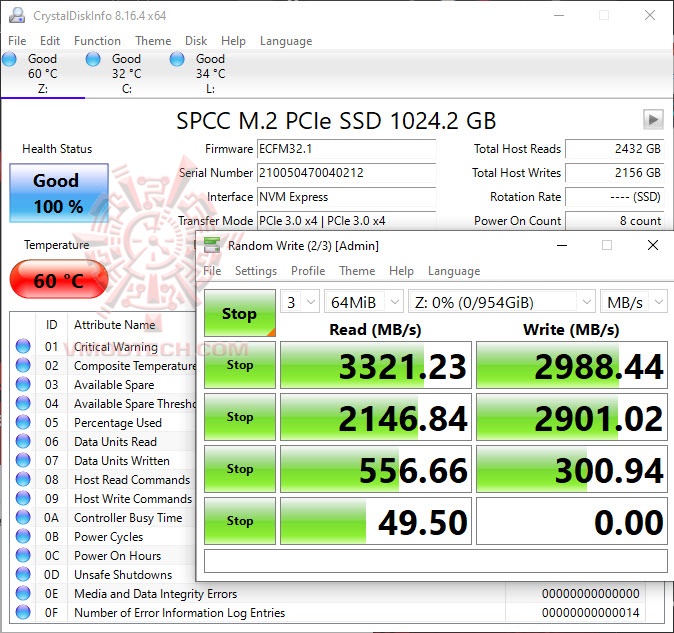Open File menu in CrystalDiskInfo
This screenshot has height=633, width=674.
17,41
